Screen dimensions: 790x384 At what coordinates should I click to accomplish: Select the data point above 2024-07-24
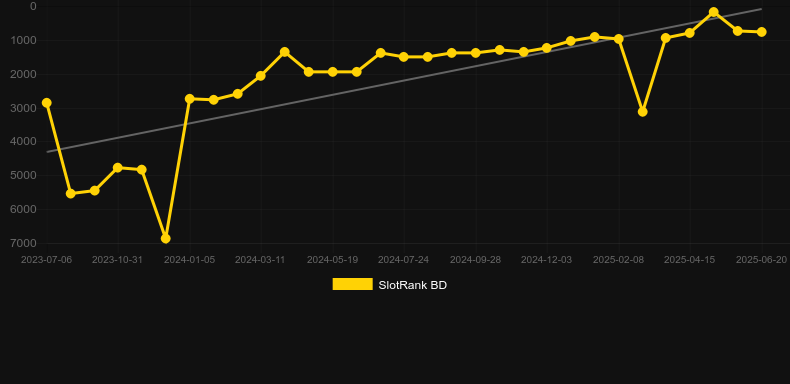click(404, 57)
